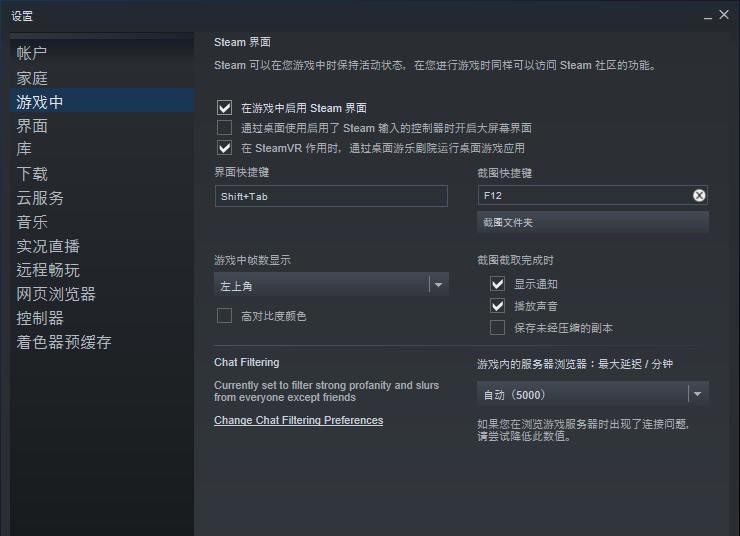Toggle 播放声音 checkbox
740x536 pixels.
pos(497,306)
